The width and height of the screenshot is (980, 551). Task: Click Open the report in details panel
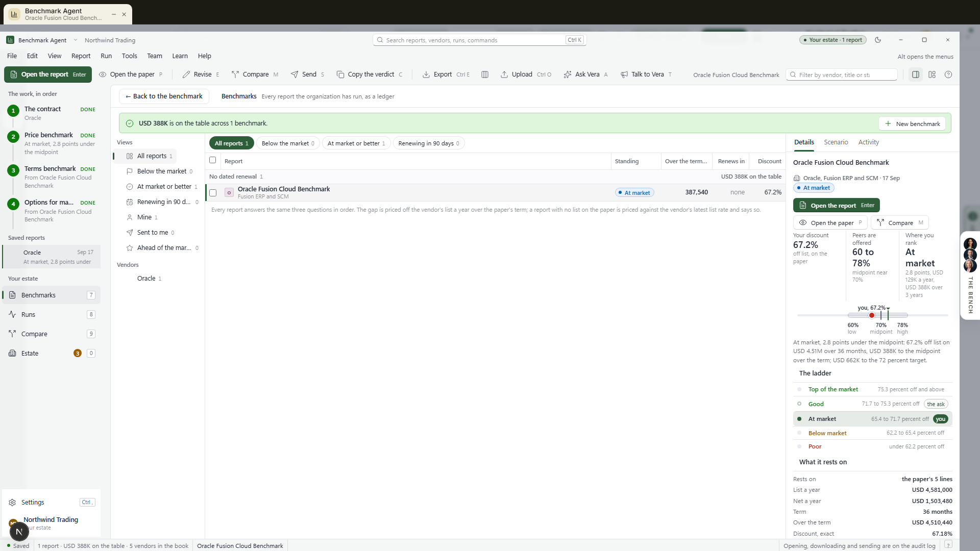[836, 205]
